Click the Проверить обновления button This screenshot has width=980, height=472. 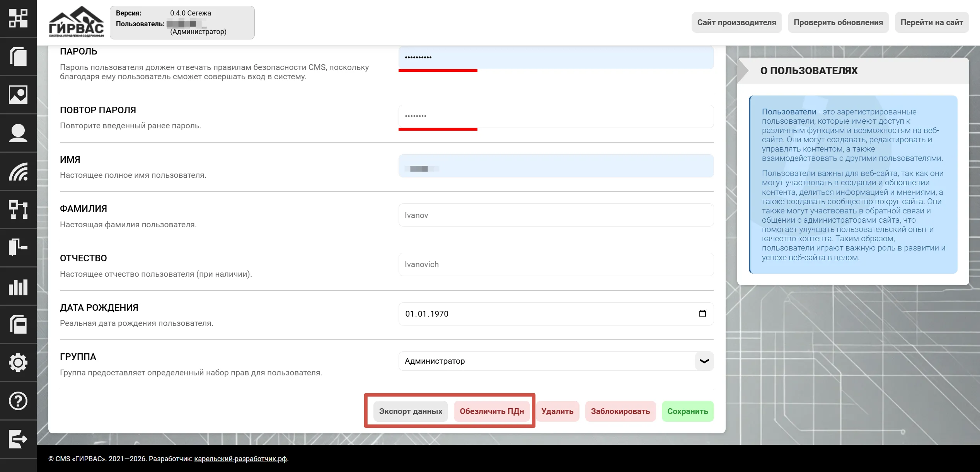(x=838, y=22)
